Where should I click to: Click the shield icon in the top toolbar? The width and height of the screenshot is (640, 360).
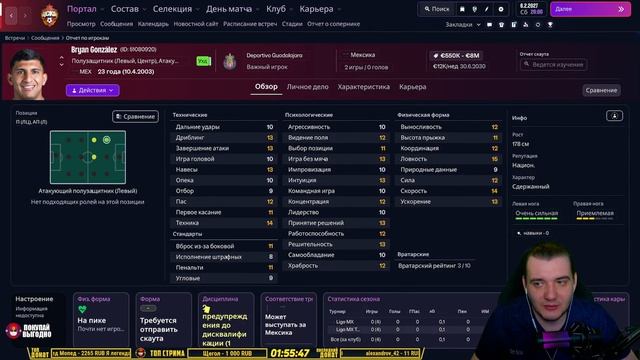point(475,9)
